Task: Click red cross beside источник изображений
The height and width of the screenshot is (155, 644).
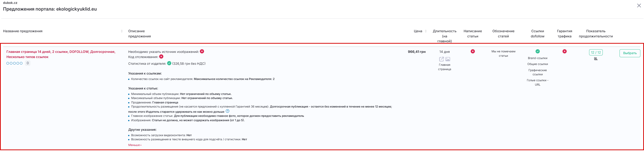Action: point(202,51)
